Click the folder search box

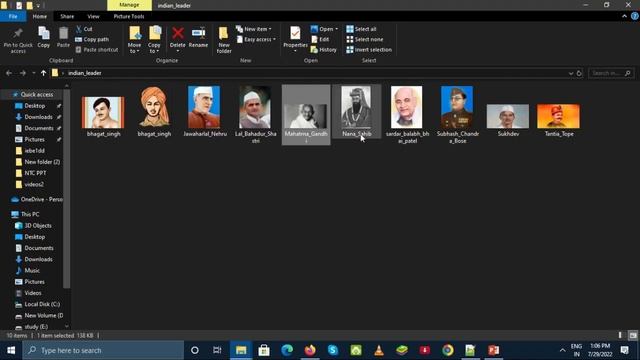(611, 73)
